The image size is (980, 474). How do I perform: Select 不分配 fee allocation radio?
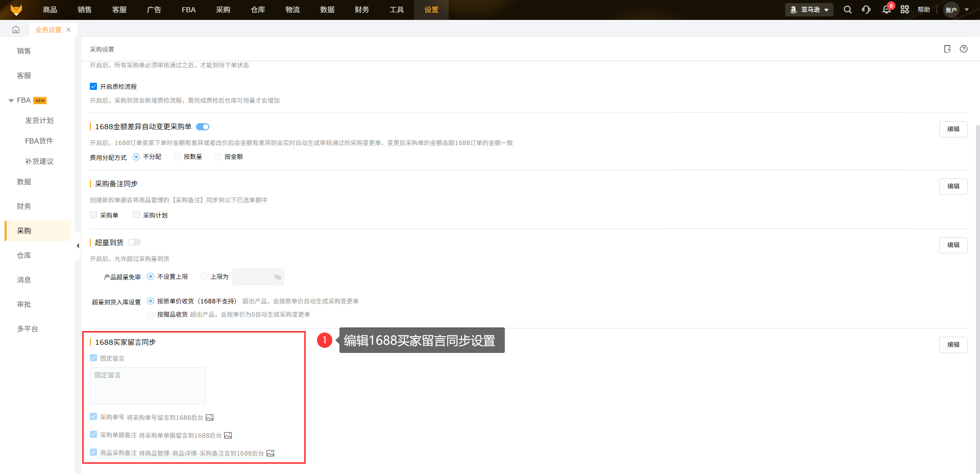136,157
